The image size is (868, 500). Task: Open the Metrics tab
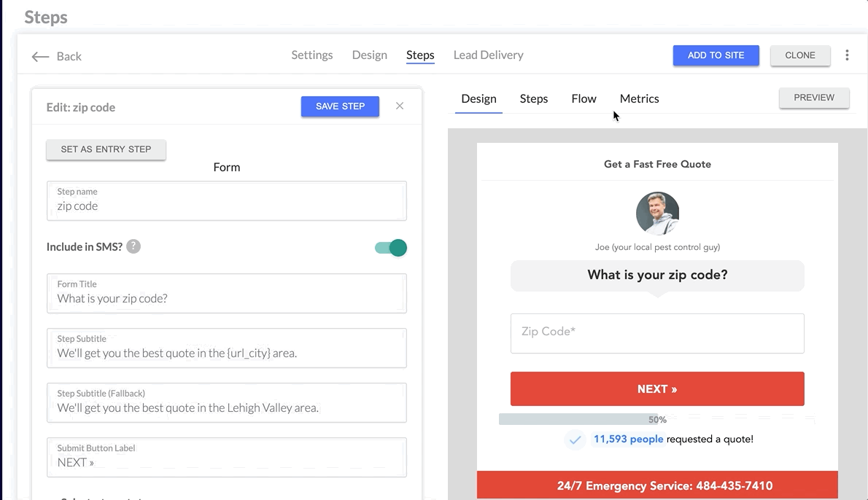tap(639, 98)
